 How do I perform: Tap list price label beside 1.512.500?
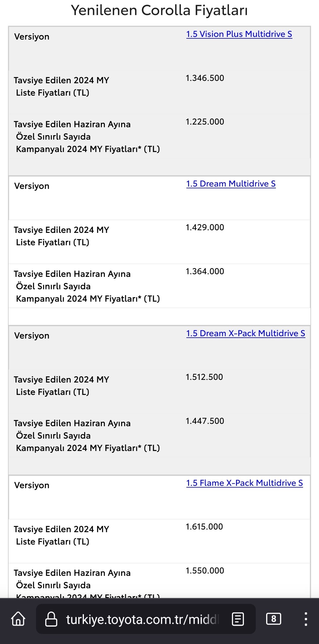point(61,386)
